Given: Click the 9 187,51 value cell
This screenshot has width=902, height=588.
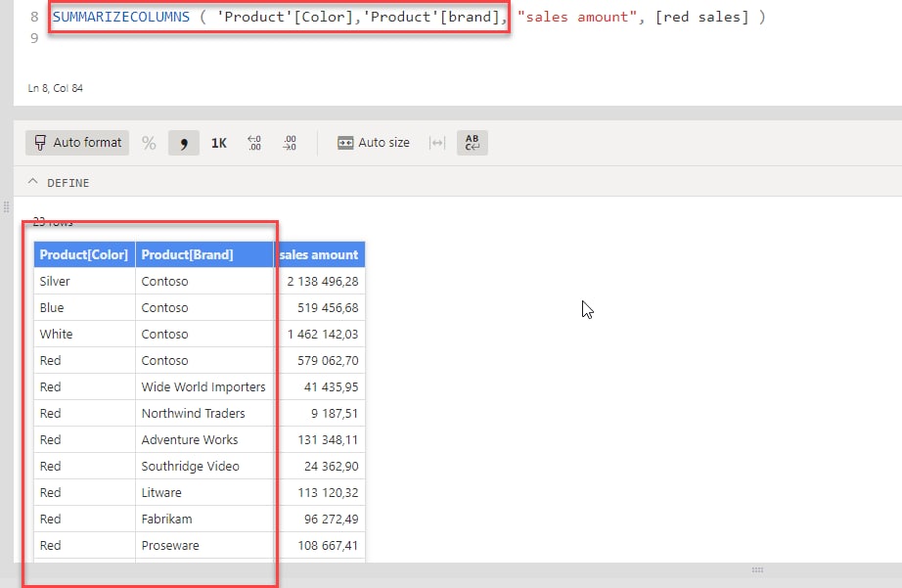Looking at the screenshot, I should (319, 414).
